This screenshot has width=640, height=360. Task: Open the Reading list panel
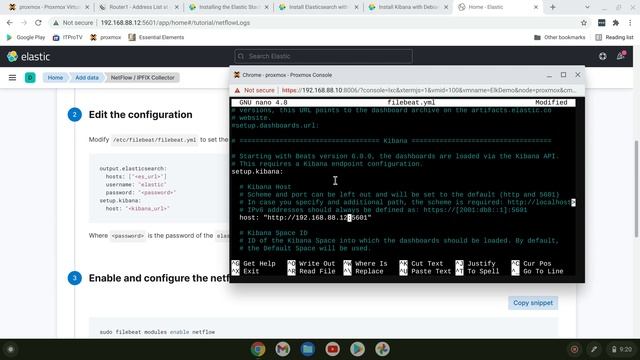tap(614, 37)
